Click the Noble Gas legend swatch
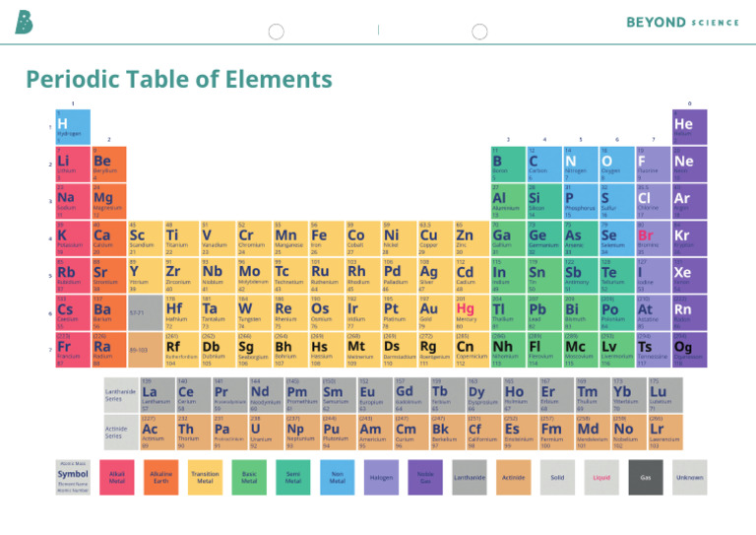Viewport: 756px width, 535px height. click(425, 477)
